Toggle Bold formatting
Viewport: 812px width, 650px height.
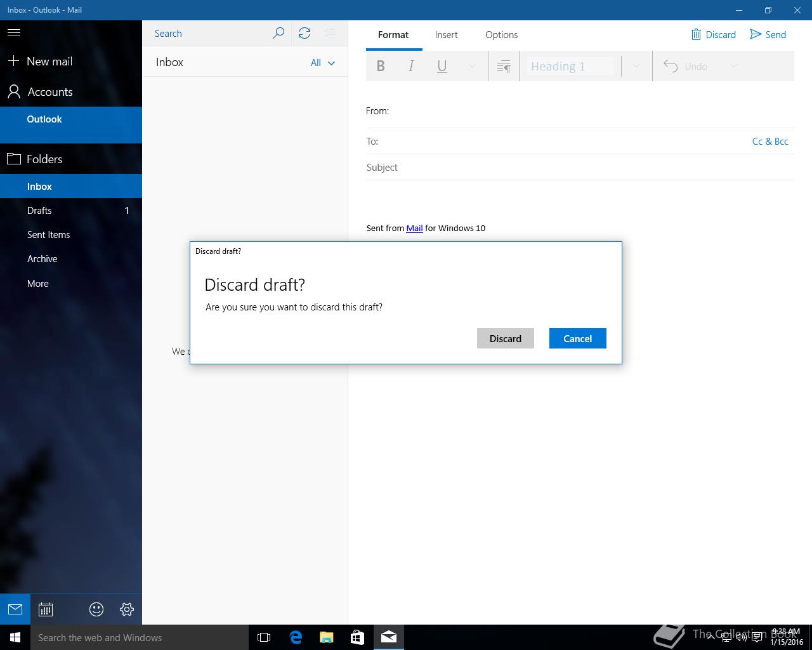[x=381, y=66]
